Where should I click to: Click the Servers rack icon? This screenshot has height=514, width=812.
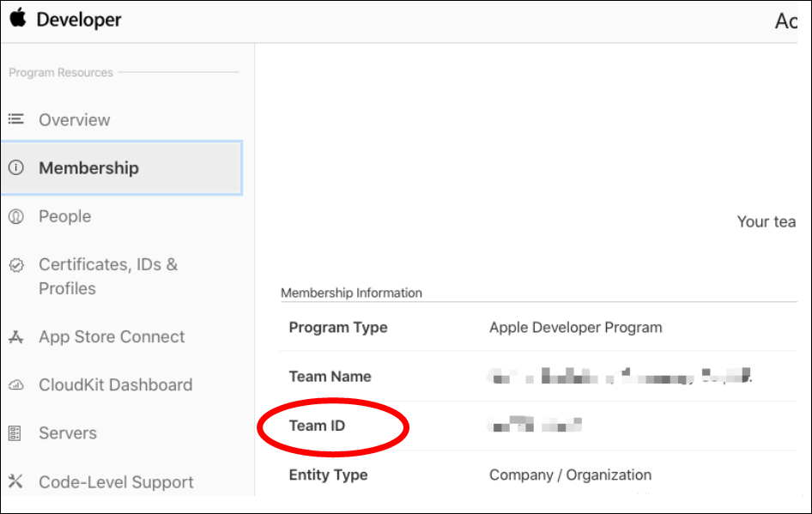[15, 433]
